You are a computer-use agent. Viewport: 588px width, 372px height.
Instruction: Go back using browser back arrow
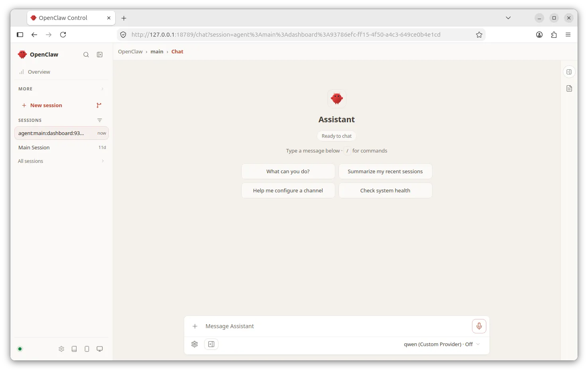point(34,35)
